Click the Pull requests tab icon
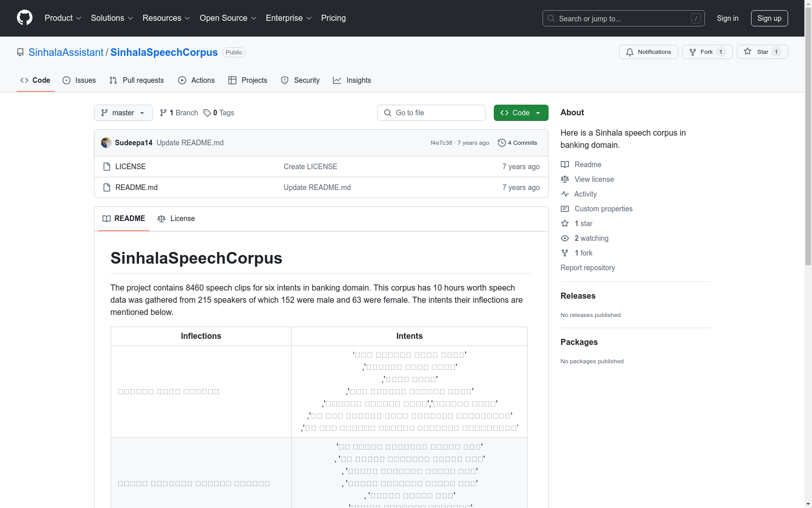Viewport: 812px width, 508px height. pyautogui.click(x=113, y=80)
